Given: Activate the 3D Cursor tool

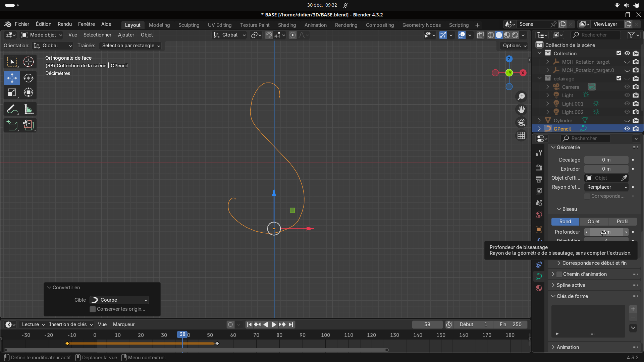Looking at the screenshot, I should tap(29, 62).
